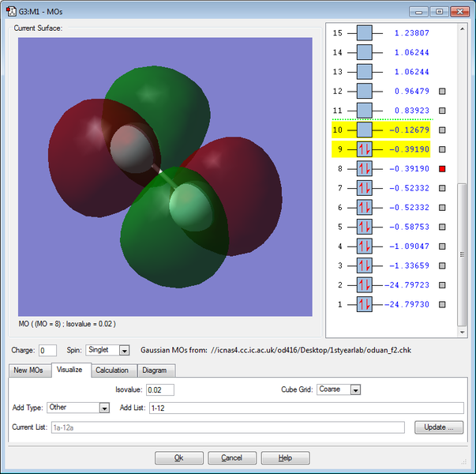The width and height of the screenshot is (476, 474).
Task: Click orbital 5 electron pair box
Action: pyautogui.click(x=364, y=227)
